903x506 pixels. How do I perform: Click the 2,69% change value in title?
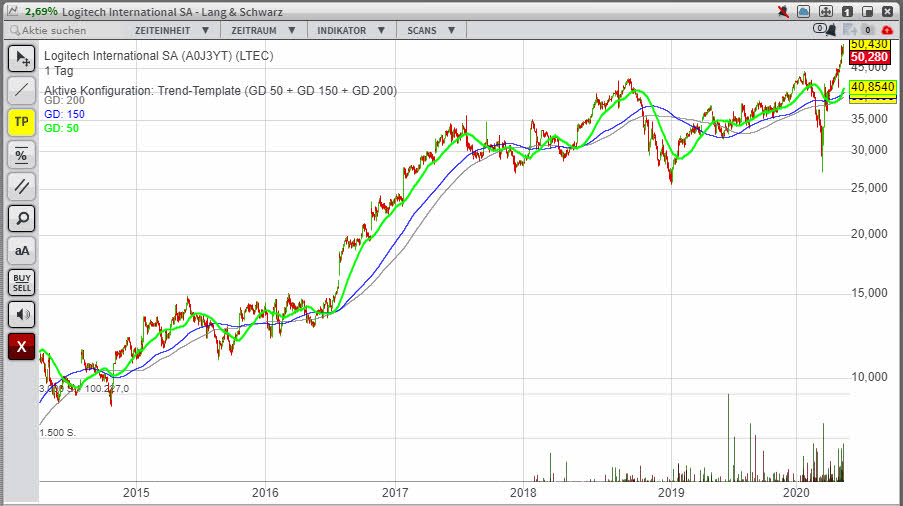(x=41, y=12)
